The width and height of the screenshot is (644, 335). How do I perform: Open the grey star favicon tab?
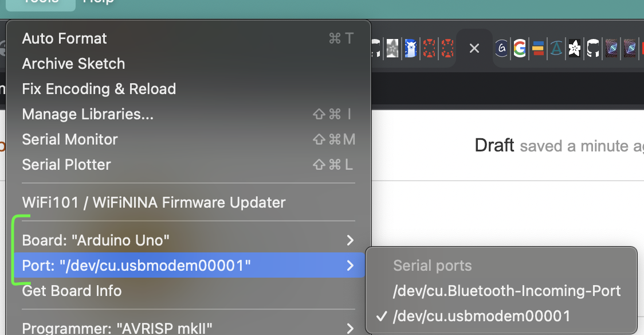point(392,49)
